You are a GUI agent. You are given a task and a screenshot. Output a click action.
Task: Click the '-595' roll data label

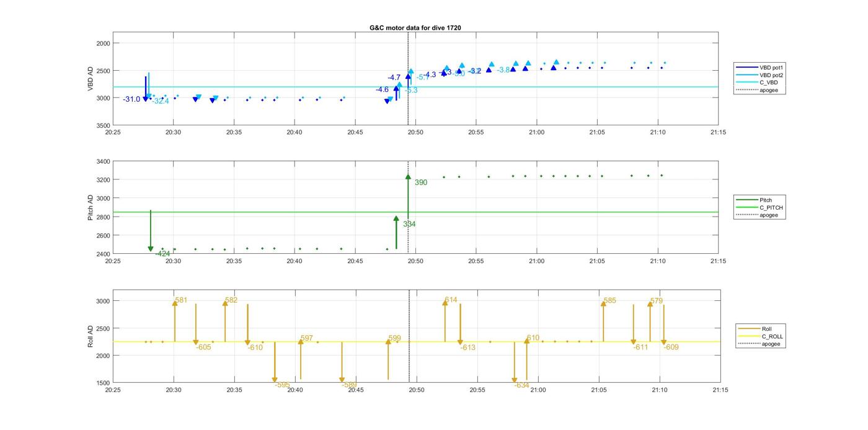pos(283,385)
